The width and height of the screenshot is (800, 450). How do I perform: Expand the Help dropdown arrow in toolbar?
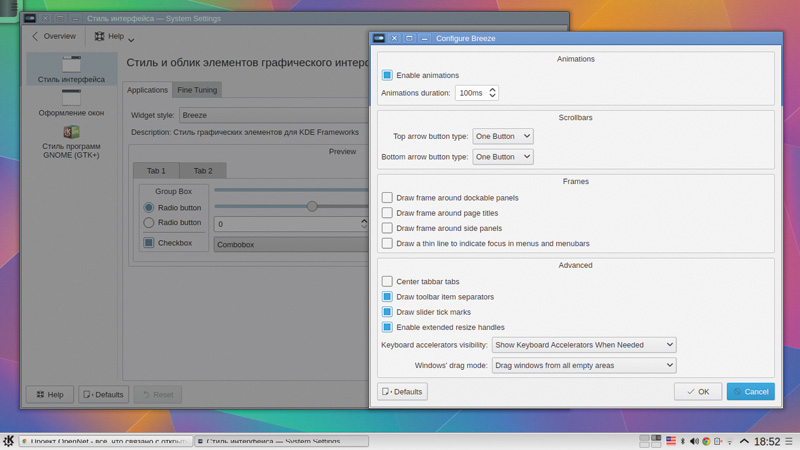pyautogui.click(x=131, y=40)
